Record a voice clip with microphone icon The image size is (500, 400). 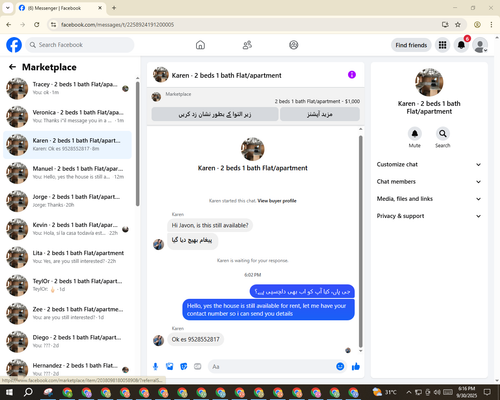click(x=155, y=367)
